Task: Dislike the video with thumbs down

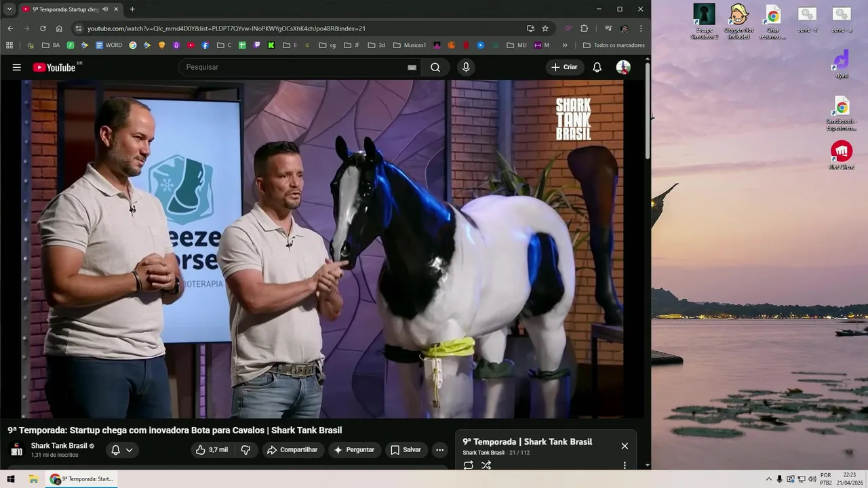Action: tap(246, 450)
